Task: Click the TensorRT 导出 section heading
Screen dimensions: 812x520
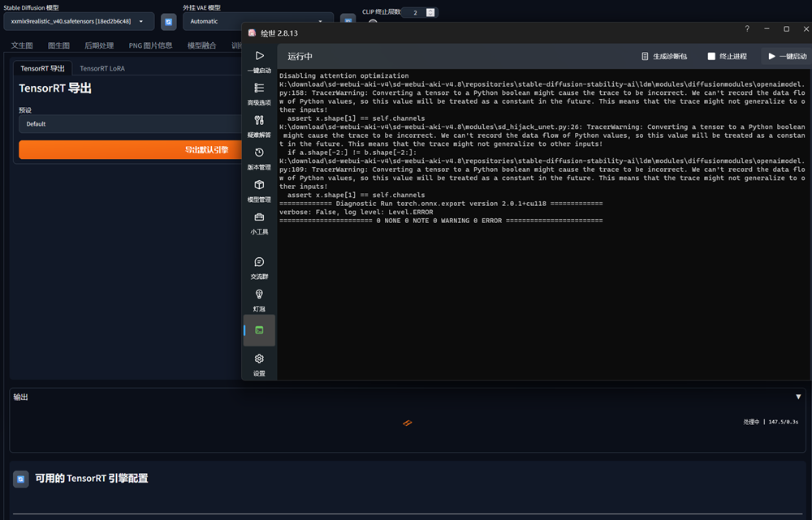Action: click(55, 88)
